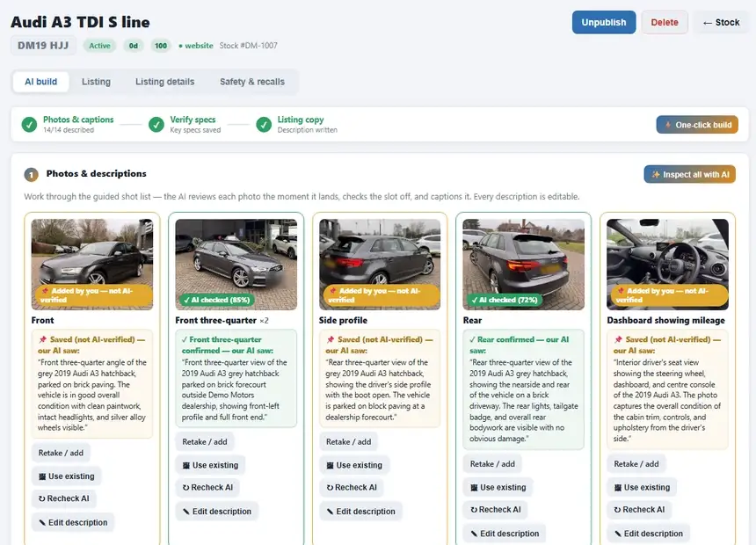Click Use existing under Front

[67, 476]
